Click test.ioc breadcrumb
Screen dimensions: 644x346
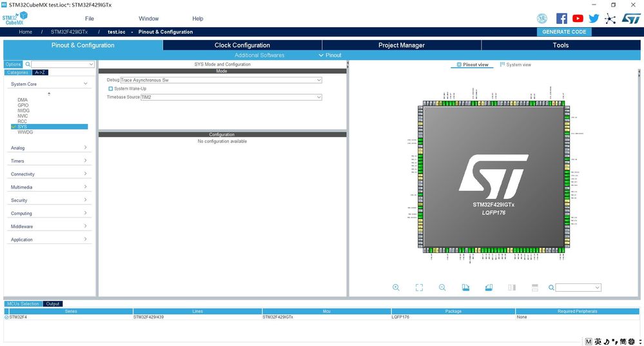117,32
